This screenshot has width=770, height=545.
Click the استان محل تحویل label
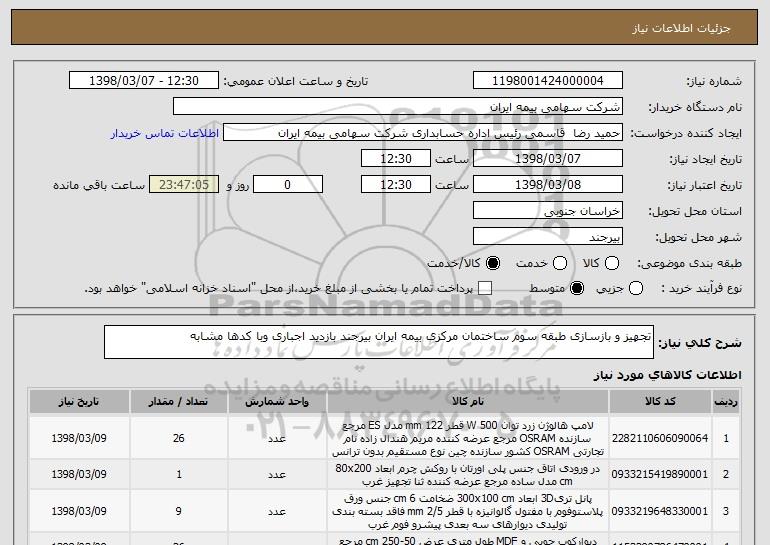pos(695,212)
